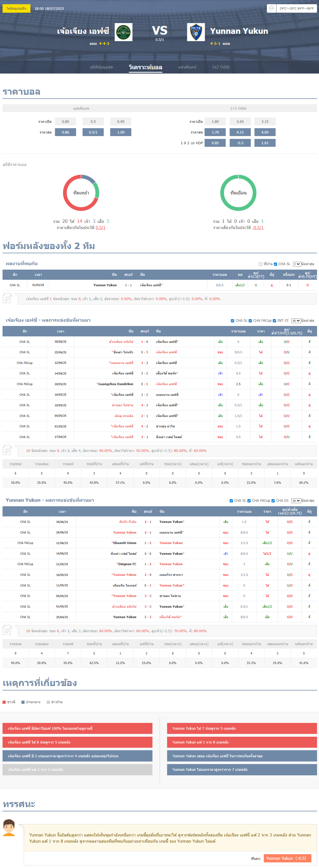Click the เจ้อเจียง เอฟซี team name in the header
Screen dimensions: 319x868
click(83, 31)
